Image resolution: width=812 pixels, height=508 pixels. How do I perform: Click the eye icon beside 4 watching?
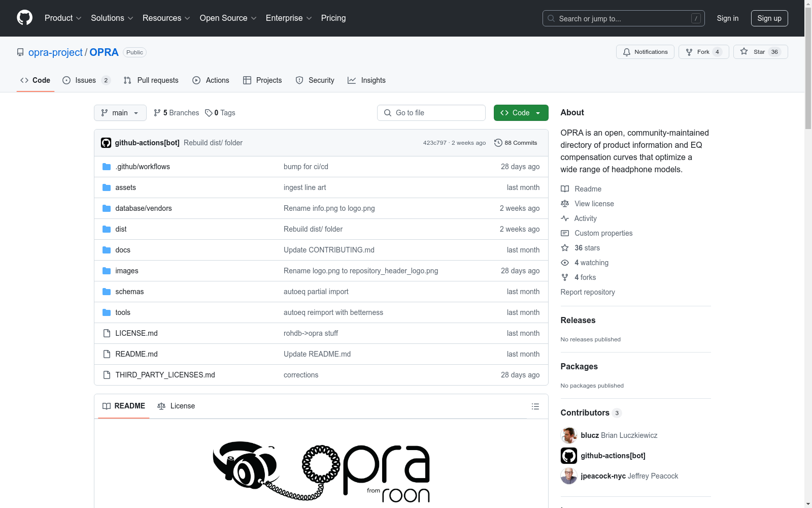tap(565, 263)
